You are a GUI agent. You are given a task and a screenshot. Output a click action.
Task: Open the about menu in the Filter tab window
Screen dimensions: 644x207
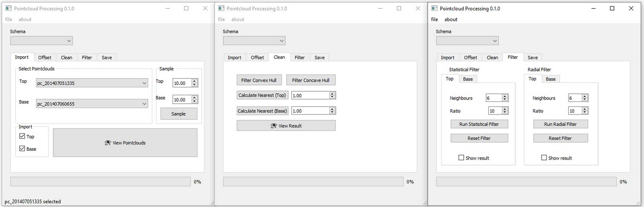point(451,19)
